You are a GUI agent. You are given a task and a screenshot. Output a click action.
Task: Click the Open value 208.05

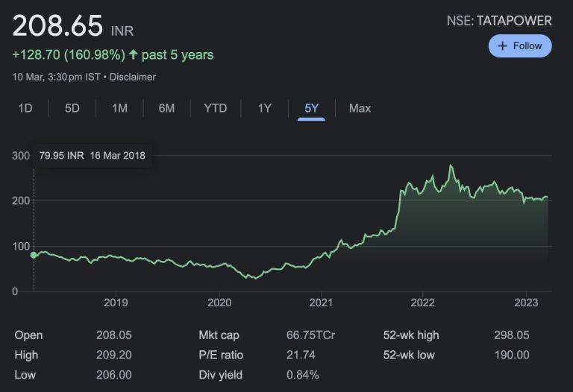click(x=113, y=335)
